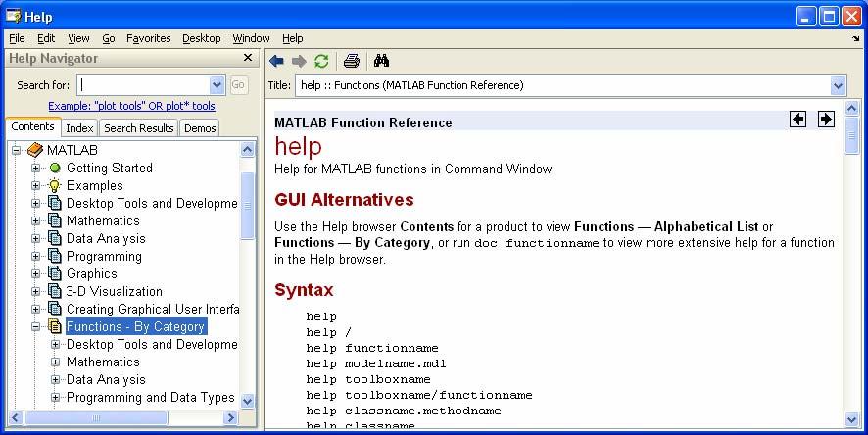Select Programming and Data Types entry
Viewport: 868px width, 435px height.
(x=151, y=398)
